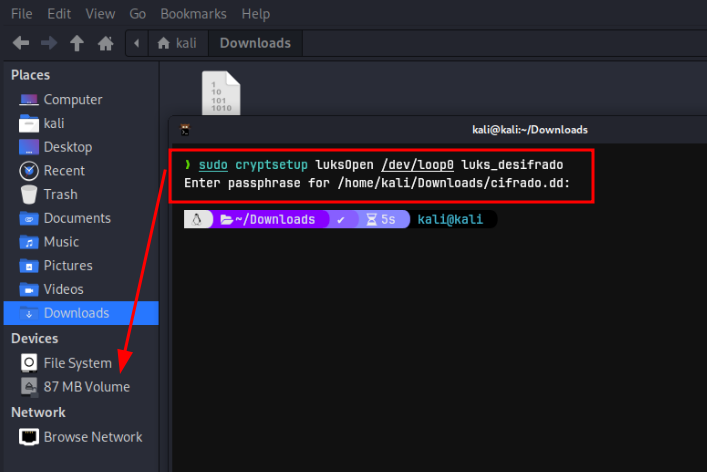Open the Go menu
Screen dimensions: 707x472
[x=138, y=14]
